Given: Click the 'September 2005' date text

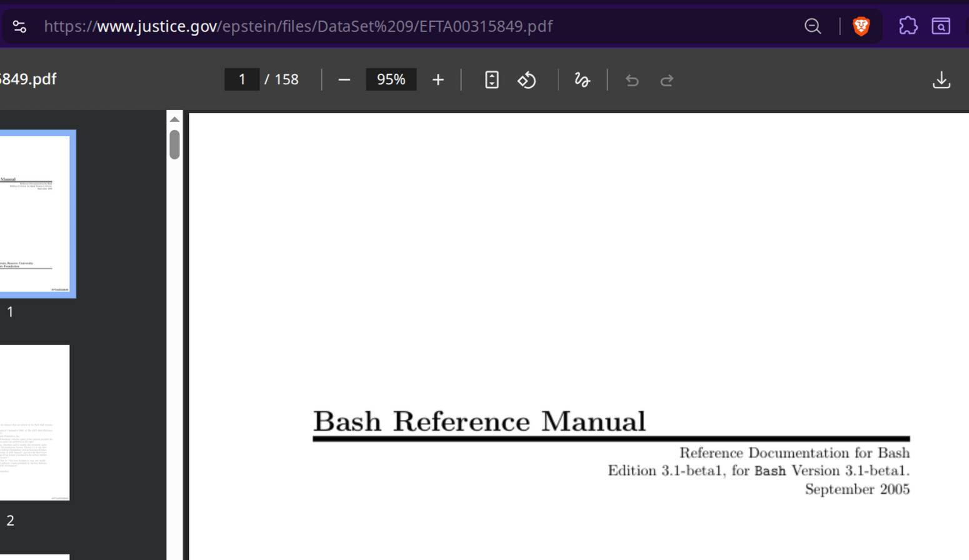Looking at the screenshot, I should [857, 489].
